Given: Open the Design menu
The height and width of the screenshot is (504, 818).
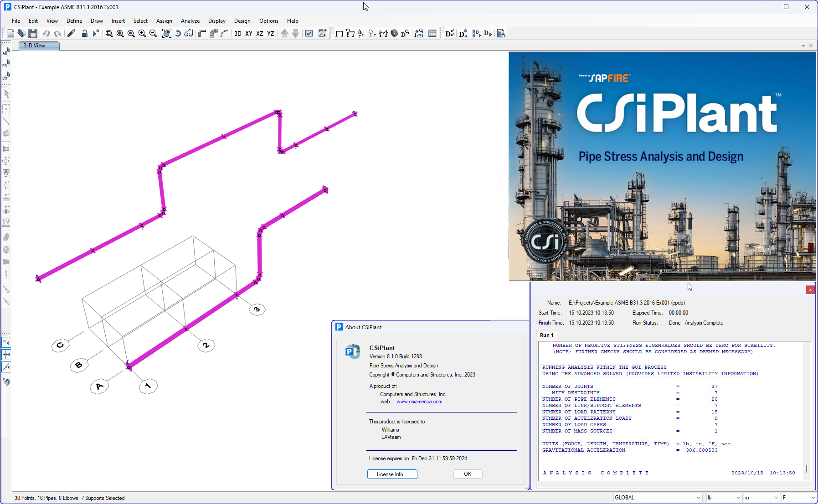Looking at the screenshot, I should [242, 21].
